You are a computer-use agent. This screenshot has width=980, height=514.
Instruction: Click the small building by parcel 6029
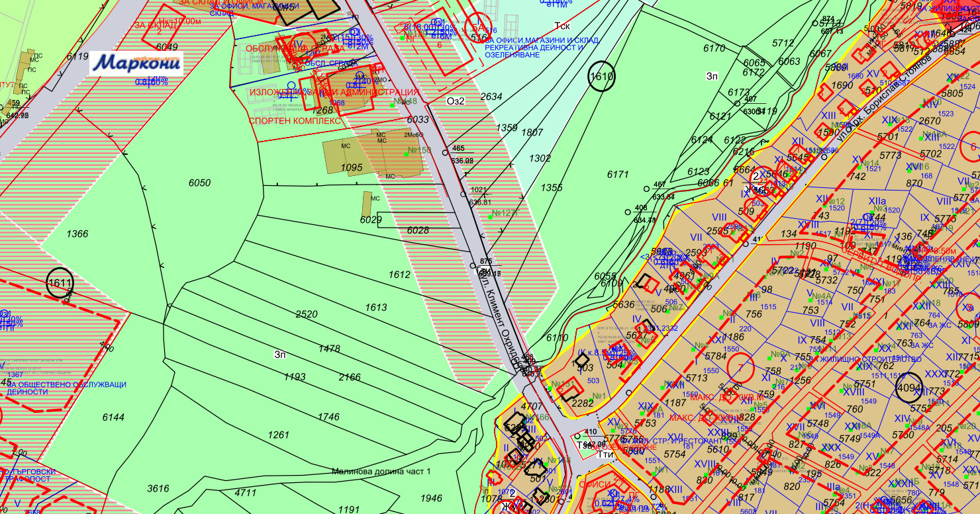click(367, 202)
